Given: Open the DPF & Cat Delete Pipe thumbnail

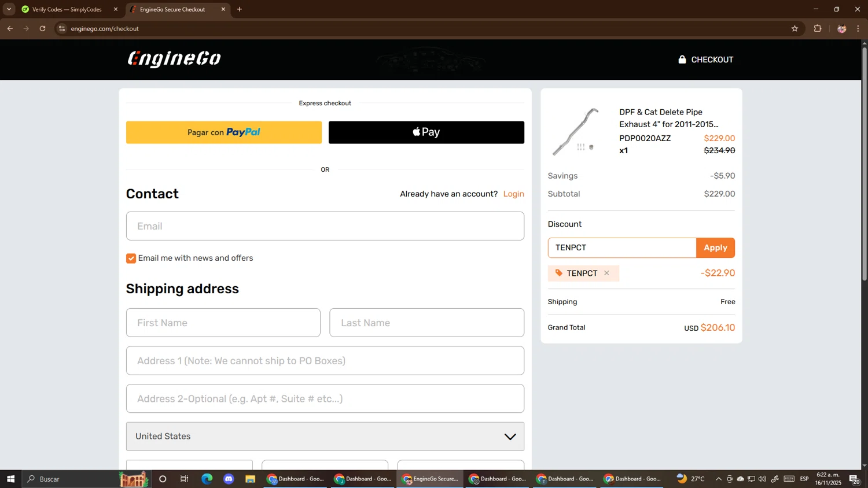Looking at the screenshot, I should tap(576, 132).
